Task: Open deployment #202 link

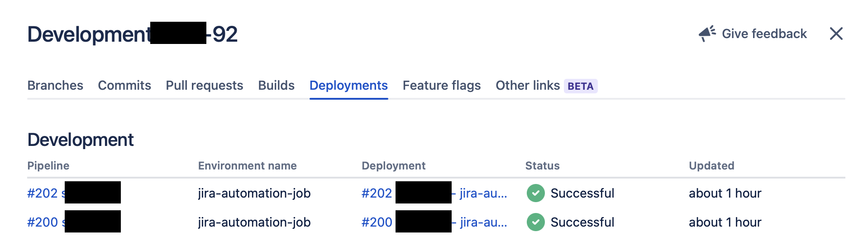Action: 377,193
